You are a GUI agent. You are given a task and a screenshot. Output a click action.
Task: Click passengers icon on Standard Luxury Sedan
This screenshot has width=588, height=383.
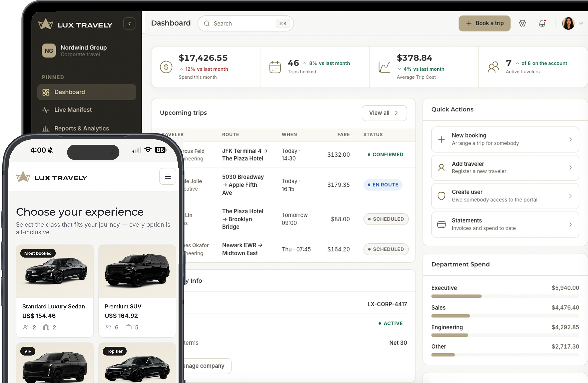click(26, 327)
